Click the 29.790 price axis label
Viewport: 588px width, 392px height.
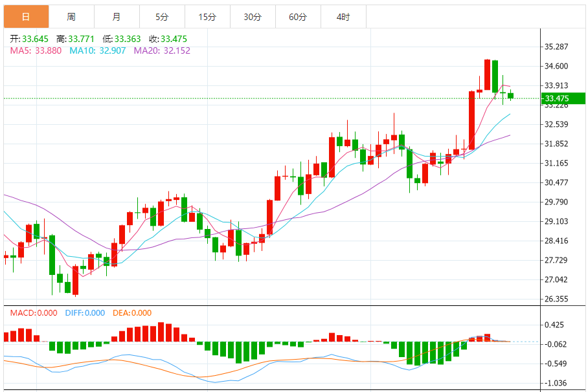point(556,202)
